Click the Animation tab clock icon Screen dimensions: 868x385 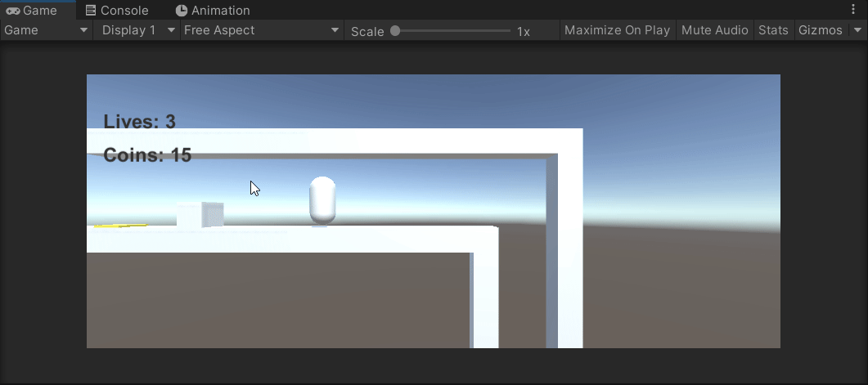tap(182, 11)
